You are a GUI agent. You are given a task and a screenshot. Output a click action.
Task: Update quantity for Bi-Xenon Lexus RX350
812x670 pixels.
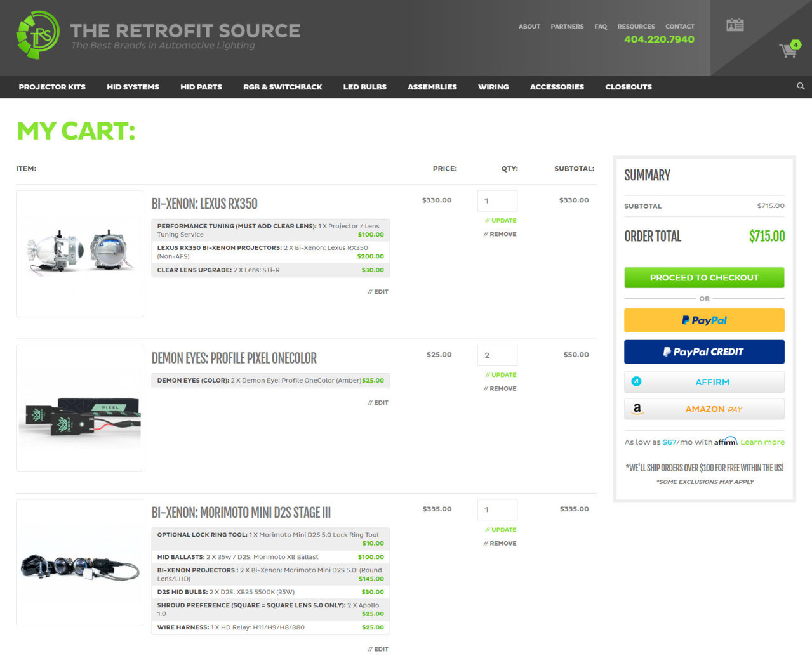click(x=501, y=221)
